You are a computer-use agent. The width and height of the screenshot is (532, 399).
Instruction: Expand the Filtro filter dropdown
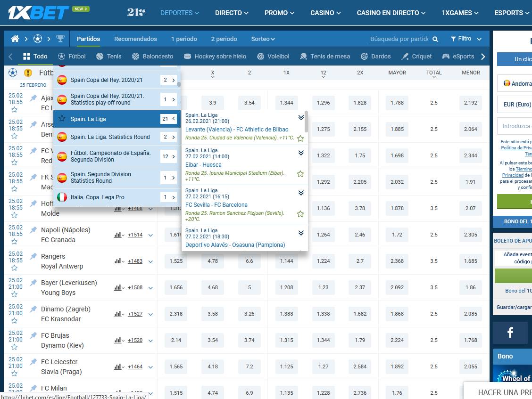(466, 39)
